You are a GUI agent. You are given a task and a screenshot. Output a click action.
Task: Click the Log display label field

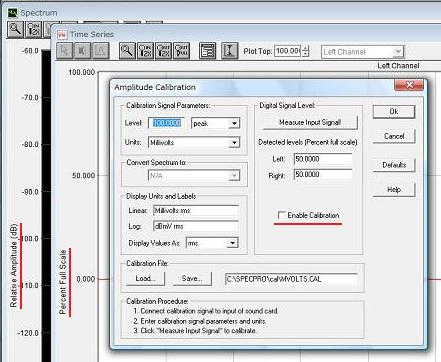click(196, 226)
